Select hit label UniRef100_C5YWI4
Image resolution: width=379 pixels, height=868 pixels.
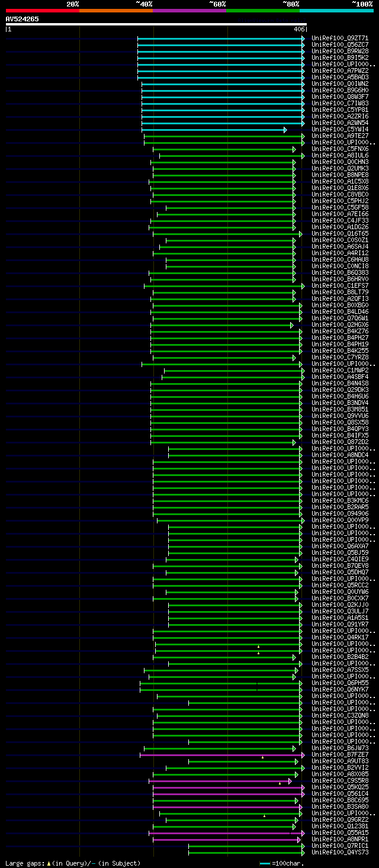click(x=340, y=130)
